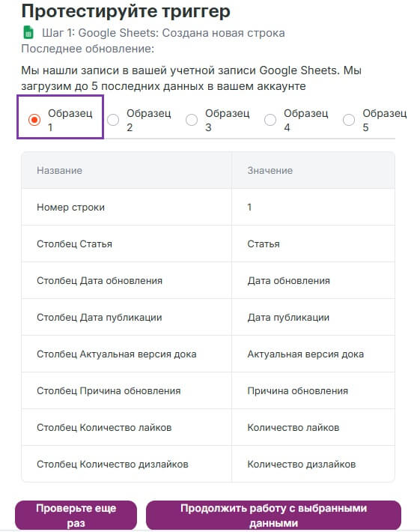Select the Номер строки row label
This screenshot has width=420, height=532.
[x=70, y=207]
